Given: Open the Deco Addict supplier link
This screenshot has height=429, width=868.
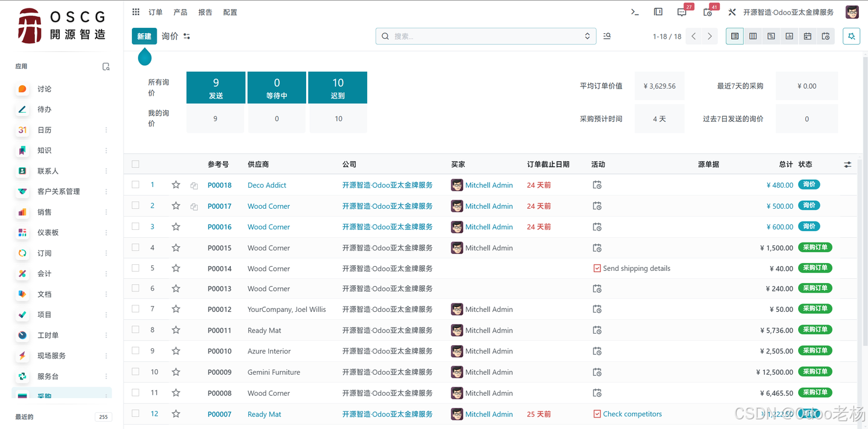Looking at the screenshot, I should click(x=267, y=185).
